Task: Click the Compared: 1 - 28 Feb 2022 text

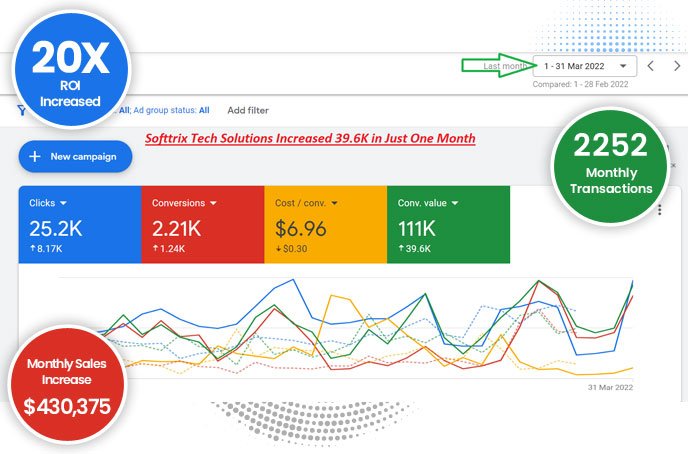Action: (580, 84)
